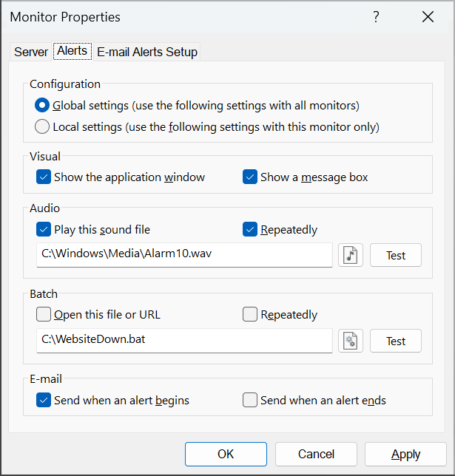Click the WebsiteDown.bat path field
This screenshot has width=455, height=476.
point(184,340)
